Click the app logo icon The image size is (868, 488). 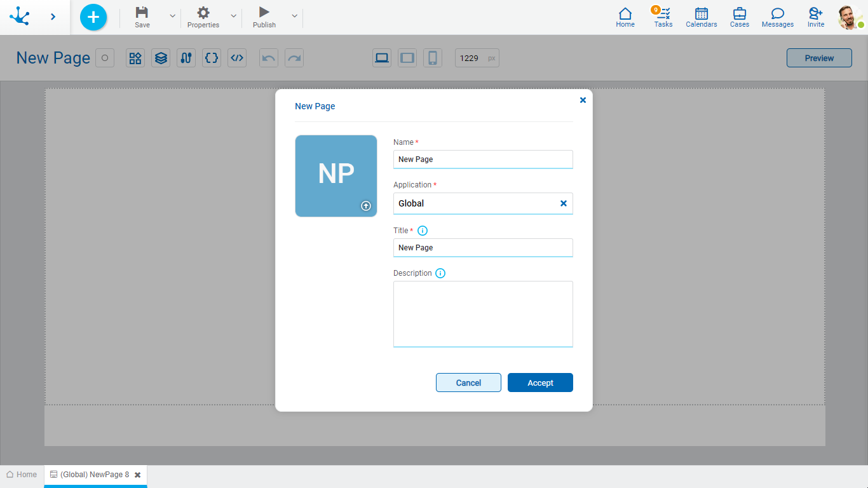tap(20, 17)
